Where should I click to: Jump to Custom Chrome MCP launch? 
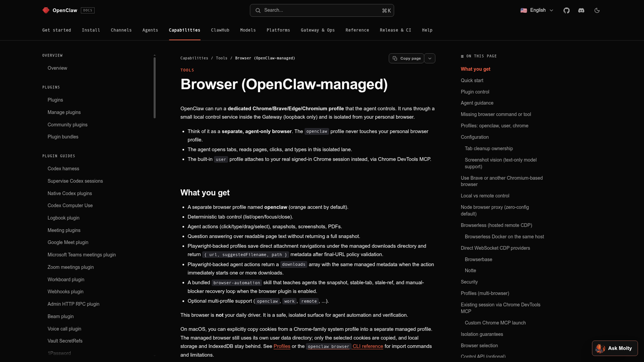[495, 323]
